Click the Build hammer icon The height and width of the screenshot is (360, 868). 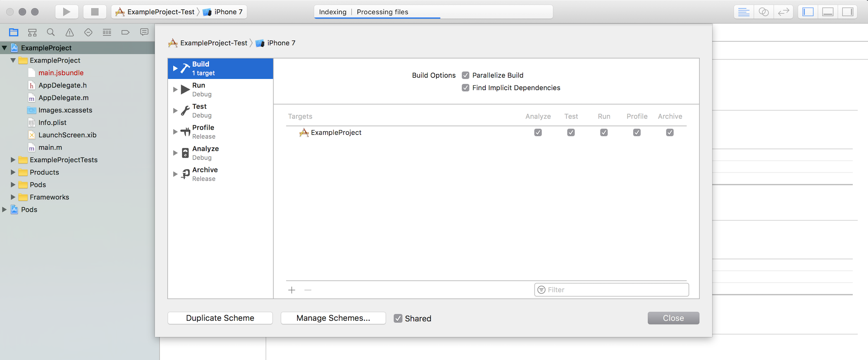pos(185,68)
